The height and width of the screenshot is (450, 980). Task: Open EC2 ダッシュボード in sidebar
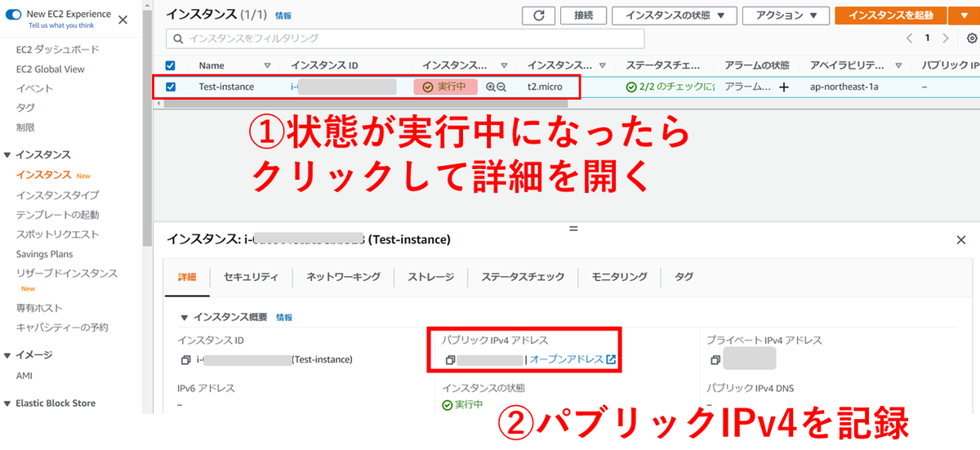pyautogui.click(x=57, y=49)
